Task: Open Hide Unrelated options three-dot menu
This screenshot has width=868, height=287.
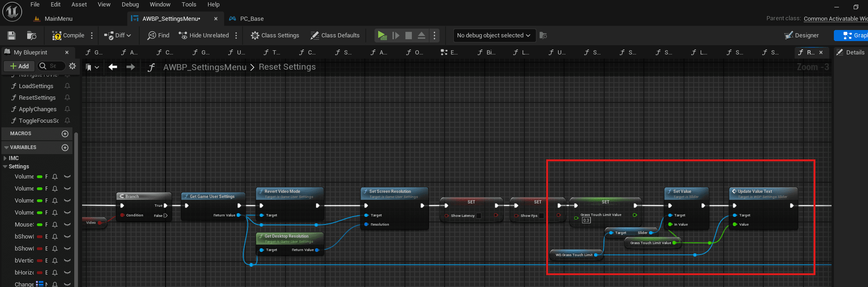Action: pyautogui.click(x=236, y=36)
